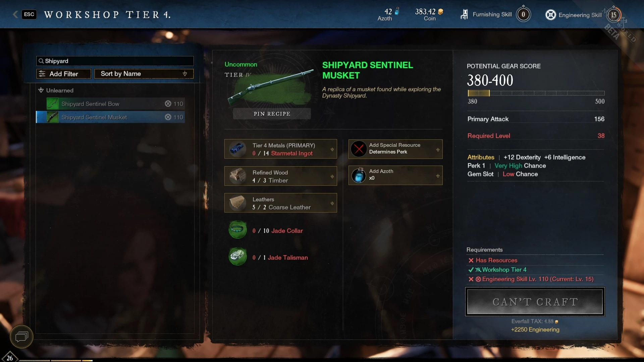The image size is (644, 362).
Task: Click the back arrow next to ESC
Action: [x=15, y=14]
